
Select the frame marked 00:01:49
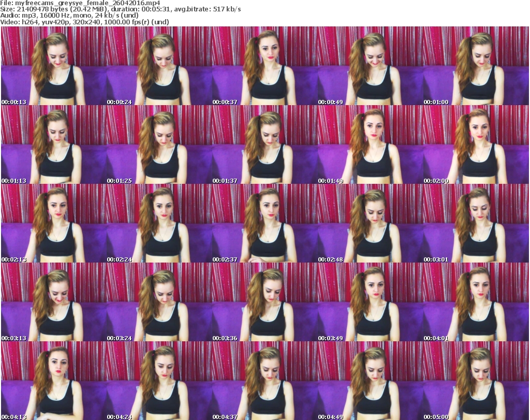tap(370, 144)
